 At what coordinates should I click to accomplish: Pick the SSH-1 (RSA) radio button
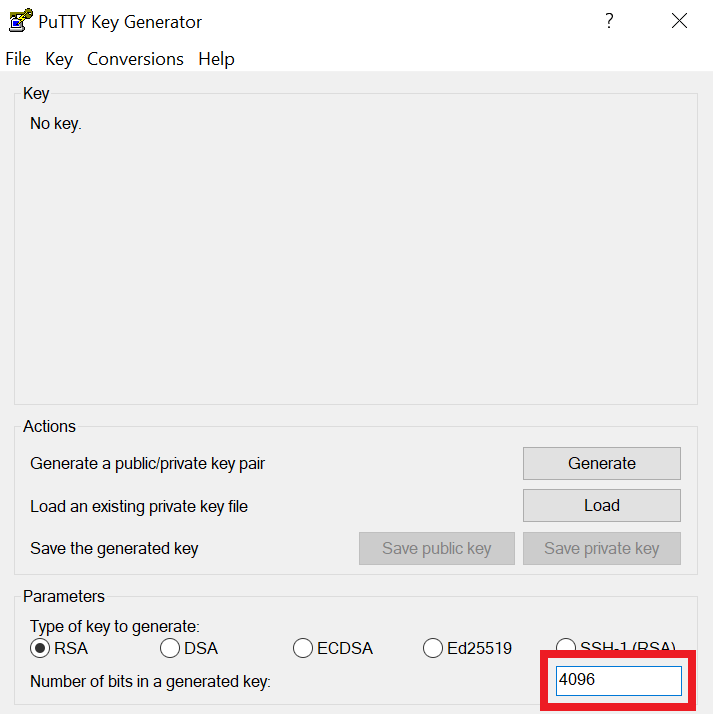[x=566, y=646]
